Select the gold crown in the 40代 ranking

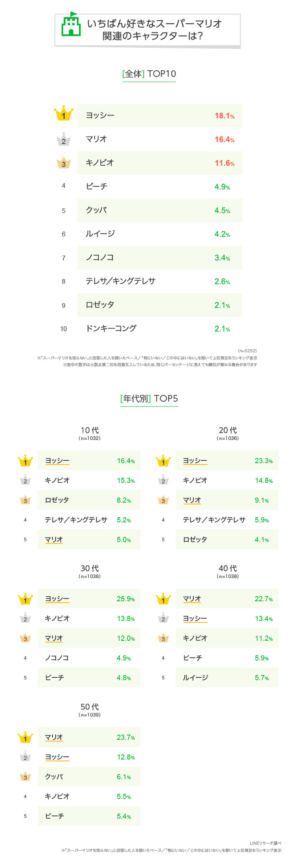163,599
